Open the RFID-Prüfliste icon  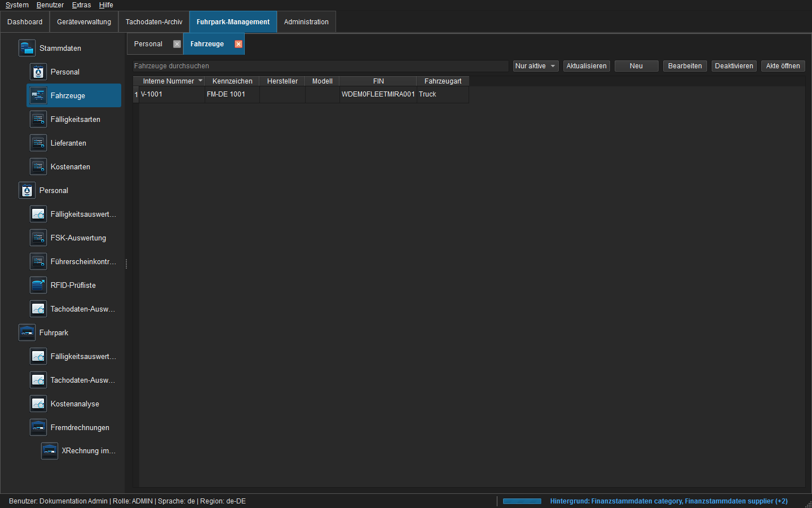38,285
